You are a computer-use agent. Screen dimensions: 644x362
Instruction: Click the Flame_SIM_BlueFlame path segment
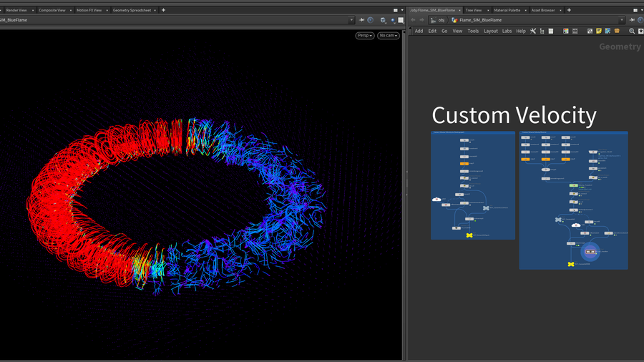point(481,20)
